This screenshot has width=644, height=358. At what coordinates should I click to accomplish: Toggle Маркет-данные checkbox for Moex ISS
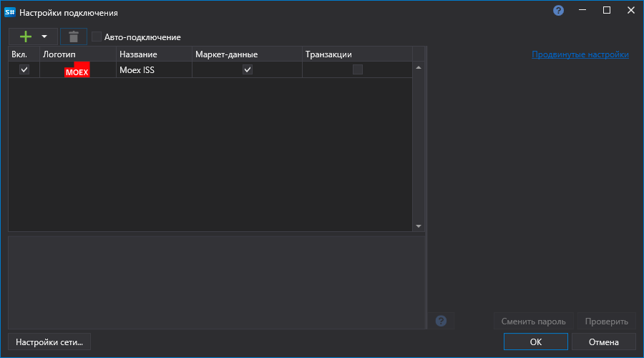(248, 69)
